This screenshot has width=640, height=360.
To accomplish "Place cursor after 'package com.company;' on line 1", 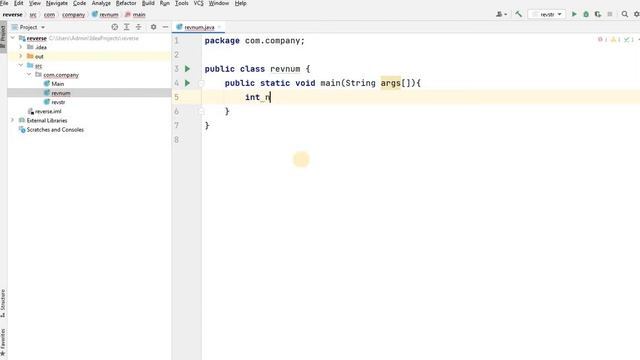I will pos(305,41).
